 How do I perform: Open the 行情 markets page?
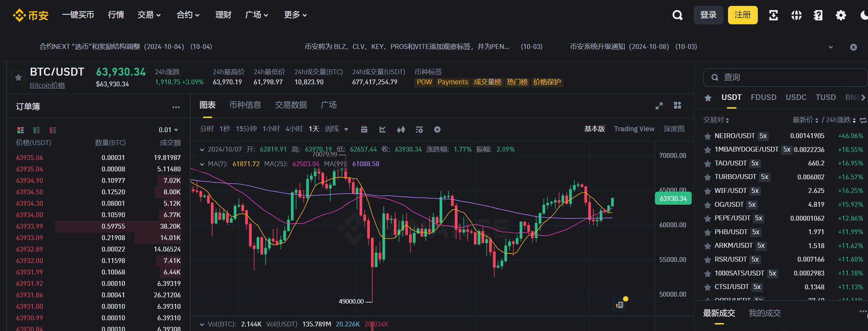pyautogui.click(x=116, y=15)
